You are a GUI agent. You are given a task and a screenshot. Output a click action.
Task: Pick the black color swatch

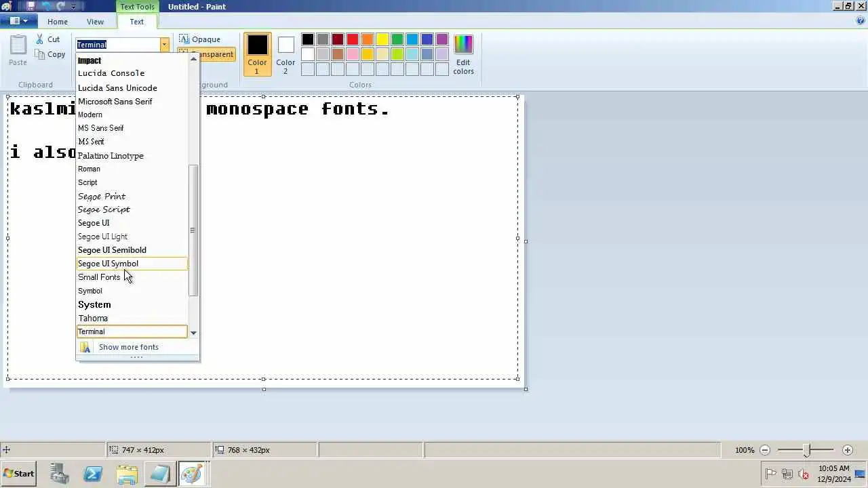pos(308,39)
